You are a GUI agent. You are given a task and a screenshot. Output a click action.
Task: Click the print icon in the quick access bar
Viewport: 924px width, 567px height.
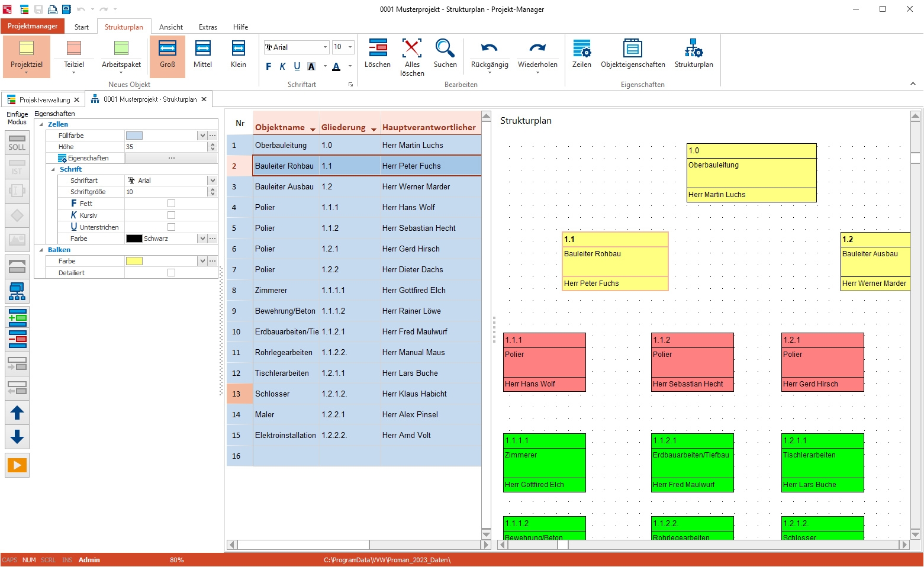(53, 9)
